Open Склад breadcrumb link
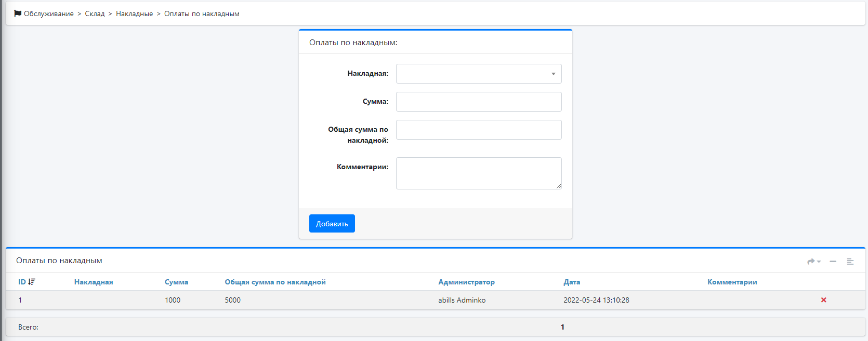868x341 pixels. [95, 14]
